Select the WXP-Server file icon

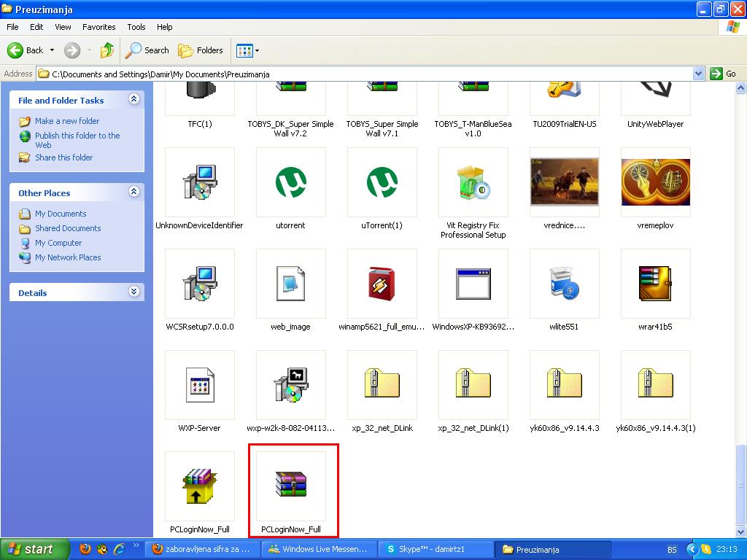[x=200, y=385]
